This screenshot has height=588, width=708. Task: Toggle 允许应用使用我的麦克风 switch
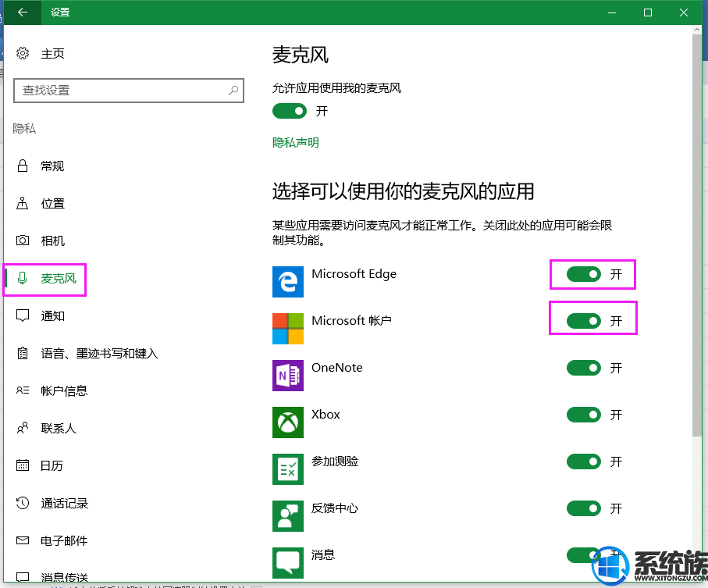pos(290,111)
